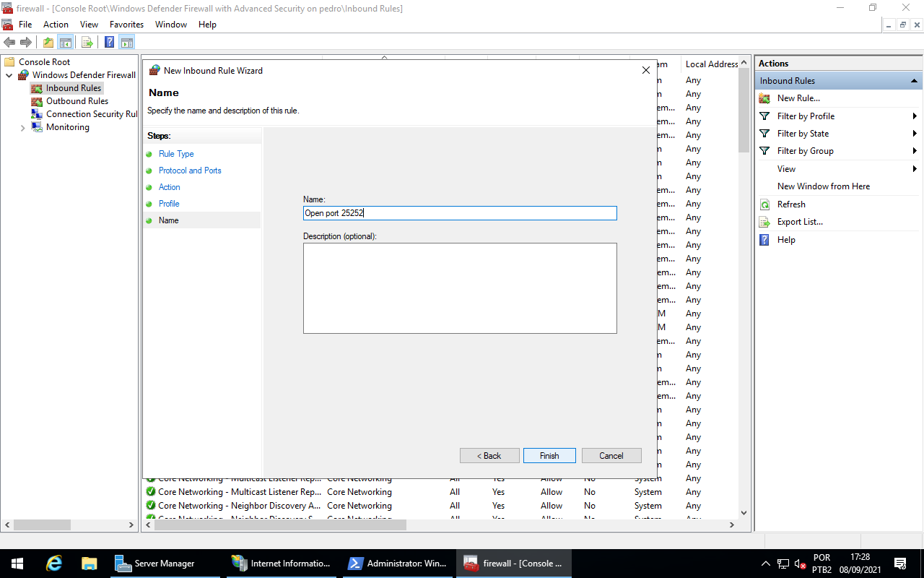The width and height of the screenshot is (924, 578).
Task: Collapse the Inbound Rules actions section
Action: pos(914,81)
